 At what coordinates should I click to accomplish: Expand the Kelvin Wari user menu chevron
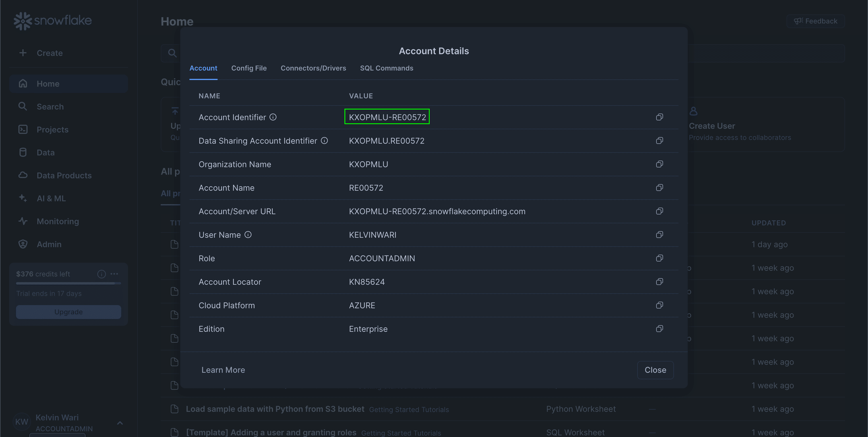pos(120,423)
